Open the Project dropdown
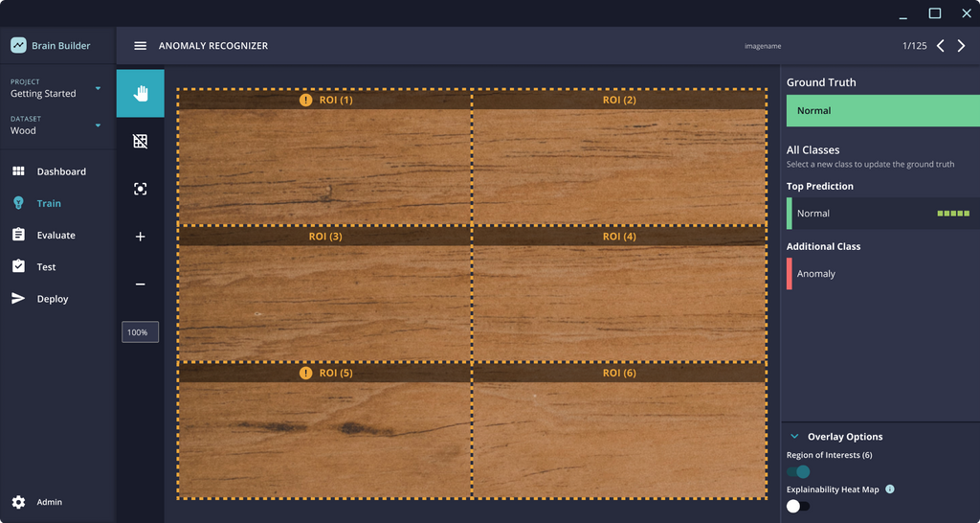This screenshot has height=523, width=980. click(x=98, y=89)
